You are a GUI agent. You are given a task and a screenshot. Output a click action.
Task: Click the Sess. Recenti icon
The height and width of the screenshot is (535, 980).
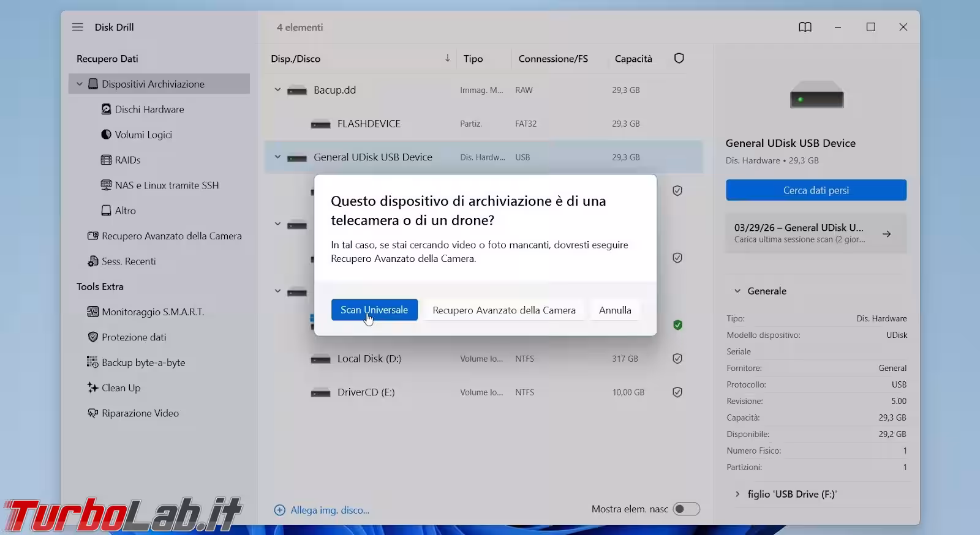93,261
